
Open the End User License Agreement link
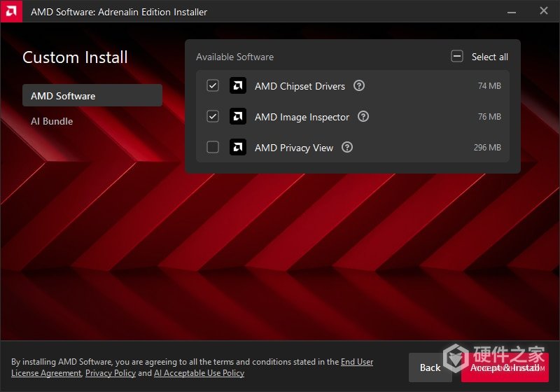click(192, 367)
